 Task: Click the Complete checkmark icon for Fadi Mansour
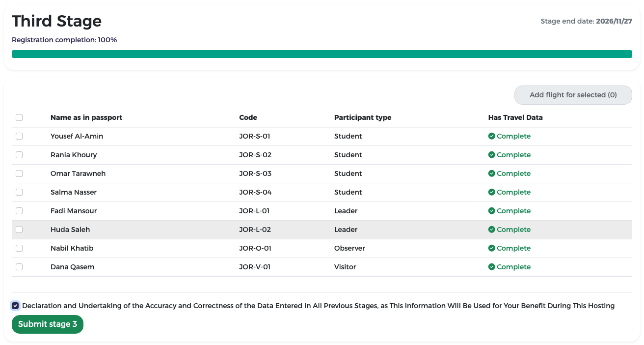491,211
